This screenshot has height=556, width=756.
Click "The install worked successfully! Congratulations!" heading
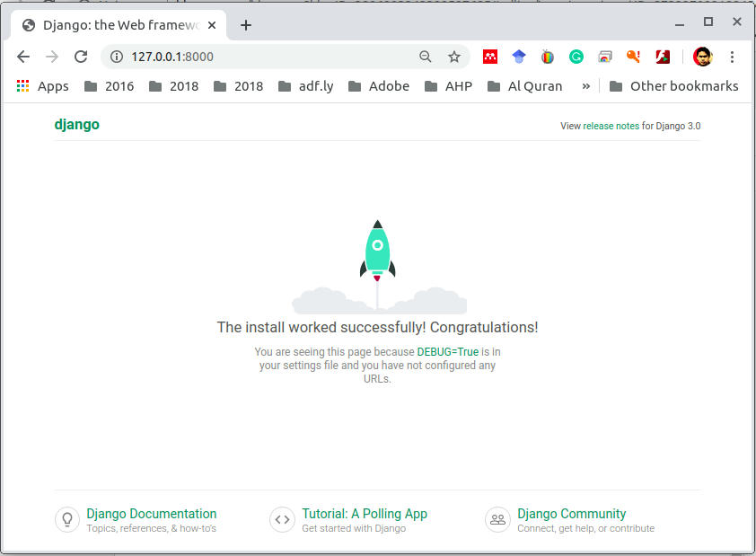coord(377,328)
